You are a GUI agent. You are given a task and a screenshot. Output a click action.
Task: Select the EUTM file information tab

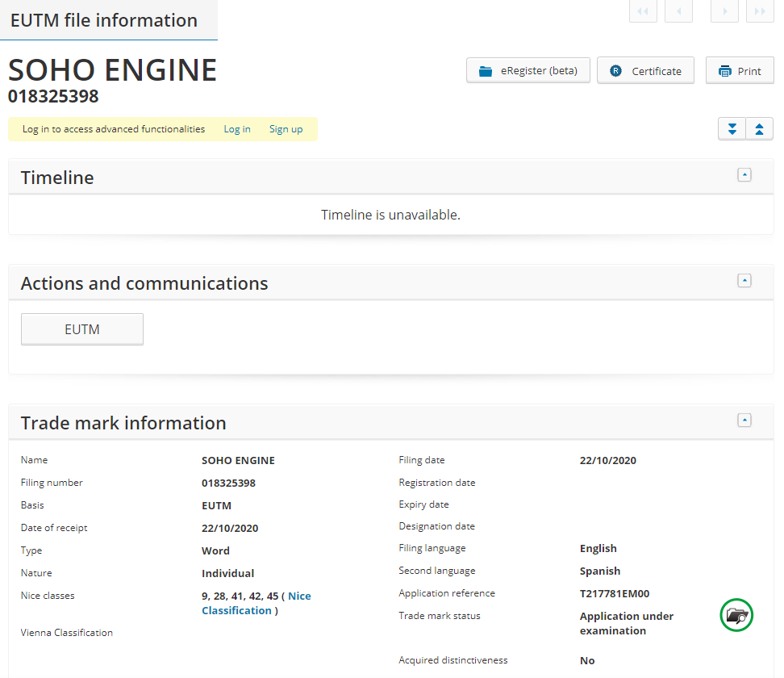(x=105, y=20)
